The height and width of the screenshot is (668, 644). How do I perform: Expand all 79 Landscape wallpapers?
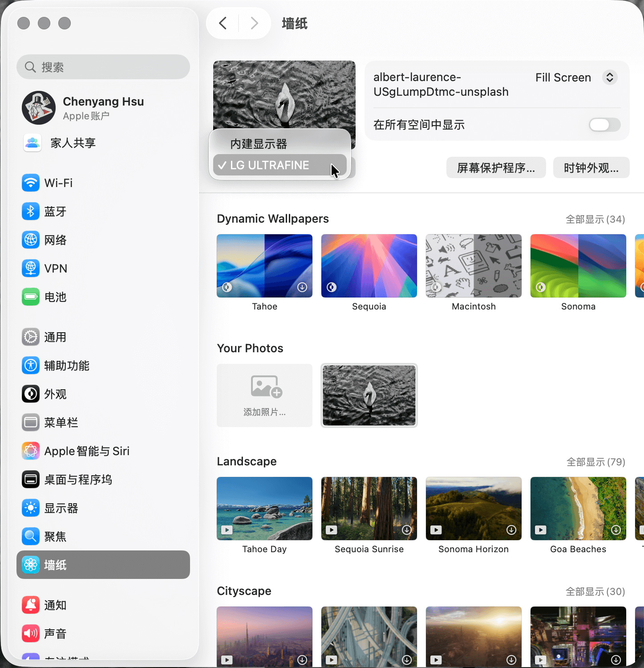click(x=595, y=462)
